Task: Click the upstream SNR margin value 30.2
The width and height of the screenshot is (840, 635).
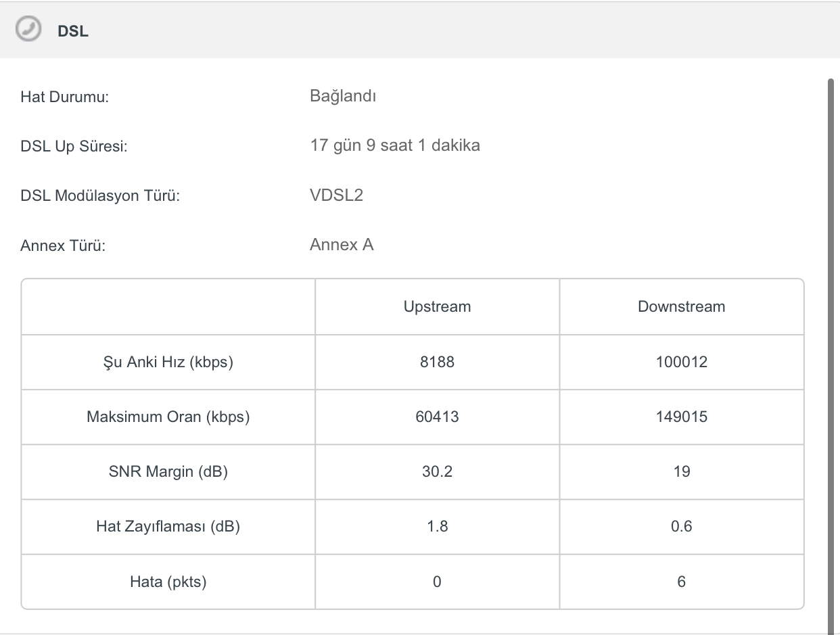Action: click(437, 471)
